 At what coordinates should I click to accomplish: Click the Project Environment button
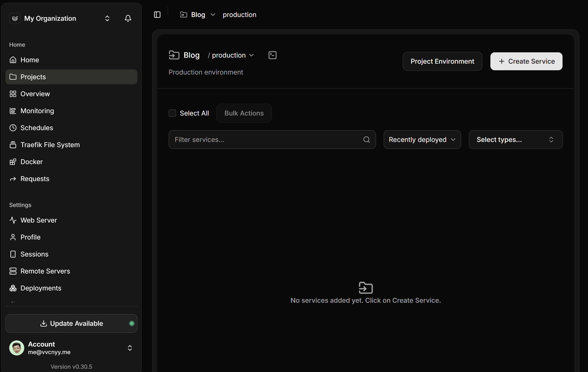[x=442, y=61]
